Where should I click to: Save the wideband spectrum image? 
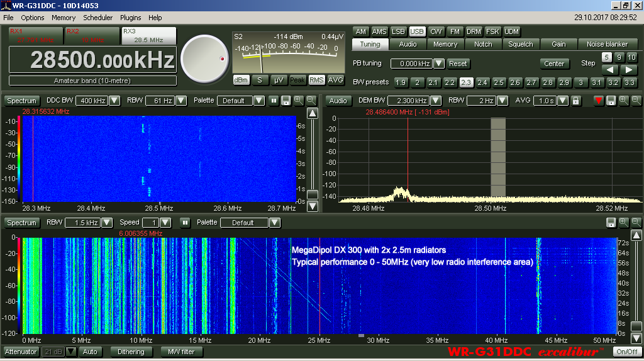tap(611, 223)
